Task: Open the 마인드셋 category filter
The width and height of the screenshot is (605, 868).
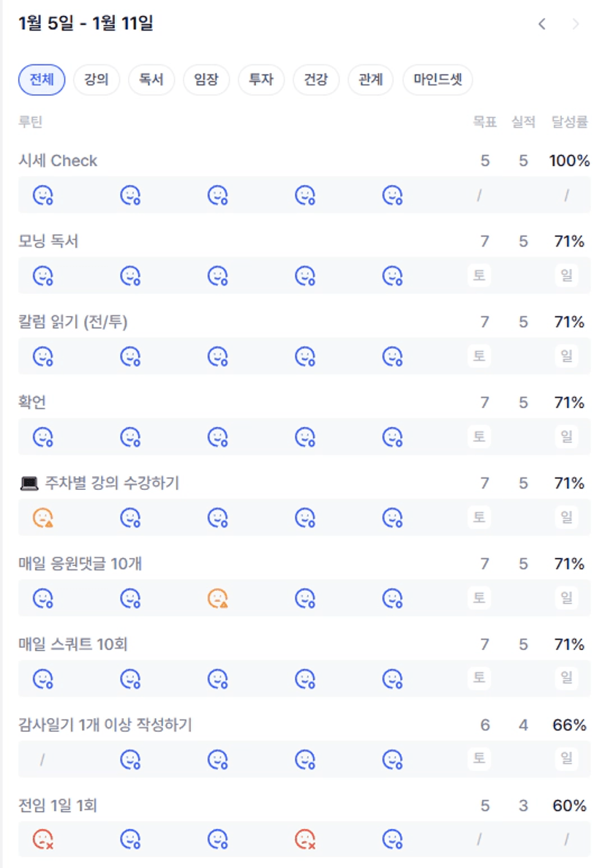Action: click(437, 80)
